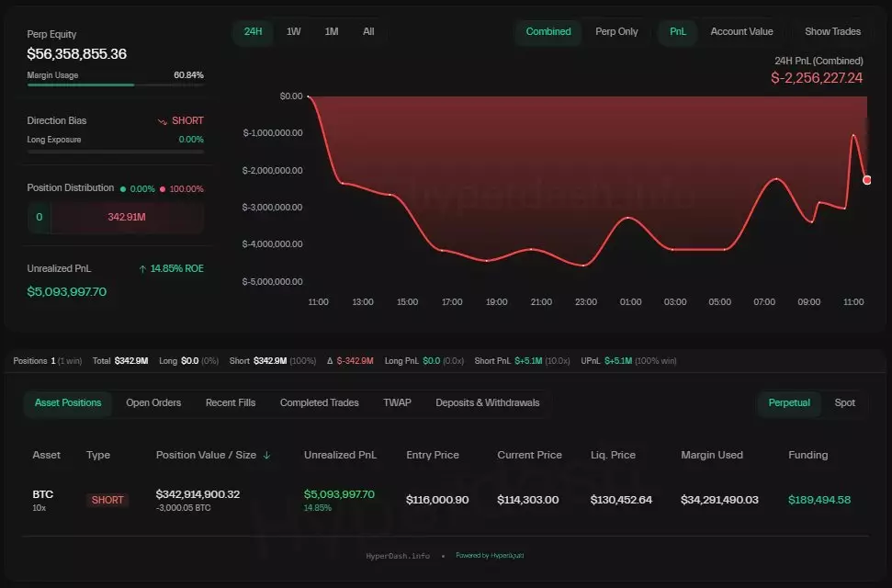Click the sort arrow beside Position Value / Size
The width and height of the screenshot is (892, 588).
(267, 455)
